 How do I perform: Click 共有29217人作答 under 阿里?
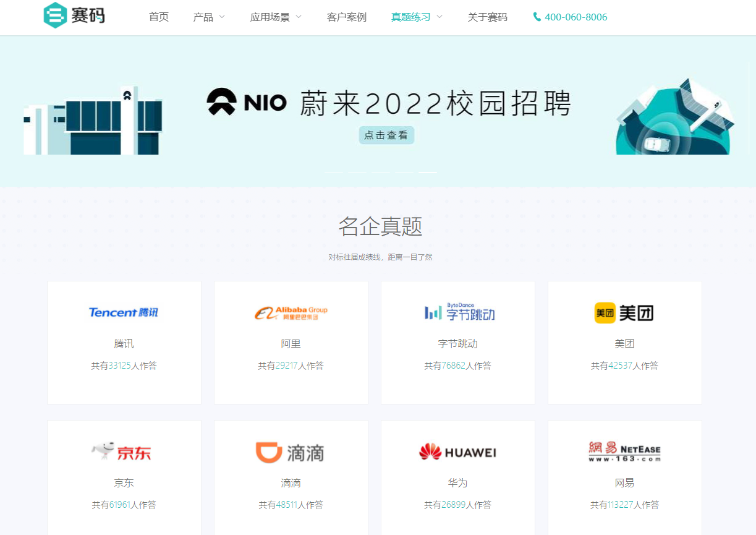[x=291, y=366]
